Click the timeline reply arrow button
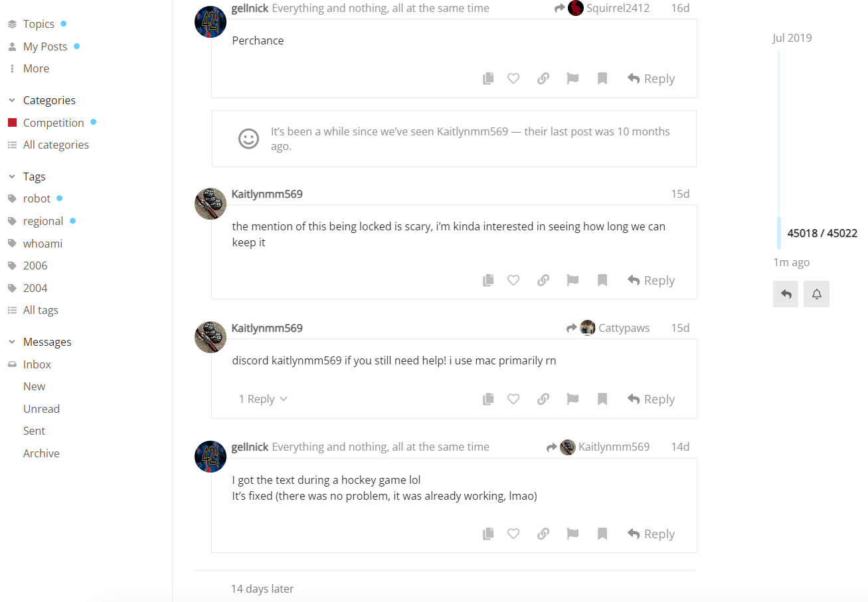 [786, 294]
